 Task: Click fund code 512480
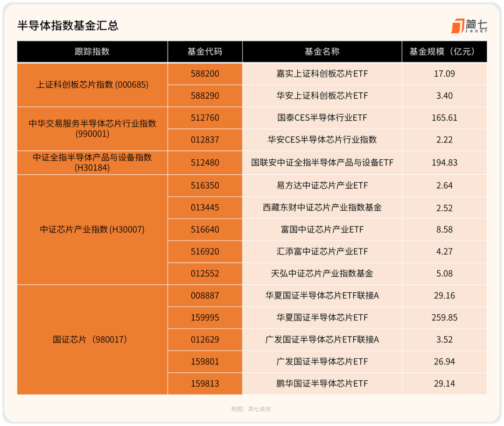[x=205, y=163]
